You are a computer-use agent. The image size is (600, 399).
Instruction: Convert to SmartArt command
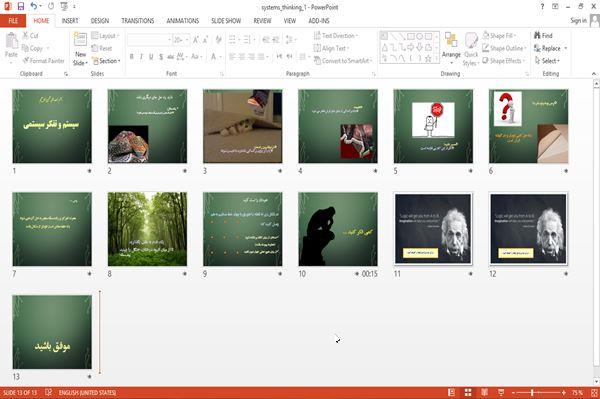(343, 61)
